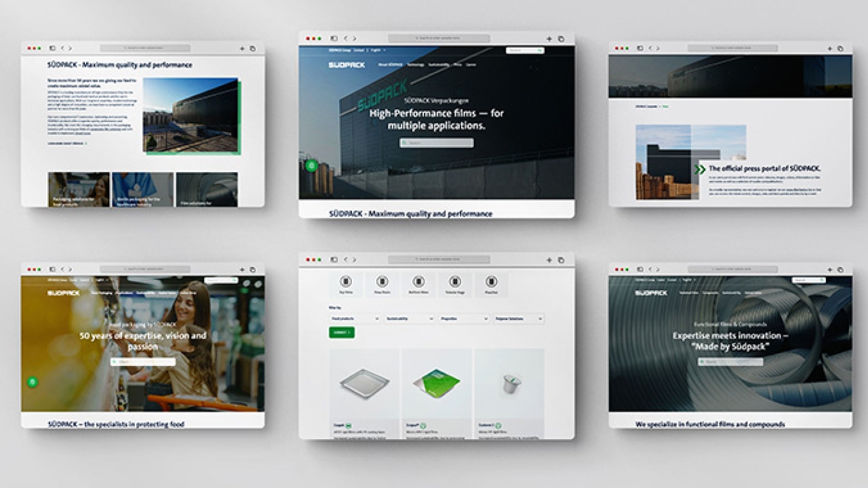868x488 pixels.
Task: Open the gray tray product card
Action: coord(365,393)
